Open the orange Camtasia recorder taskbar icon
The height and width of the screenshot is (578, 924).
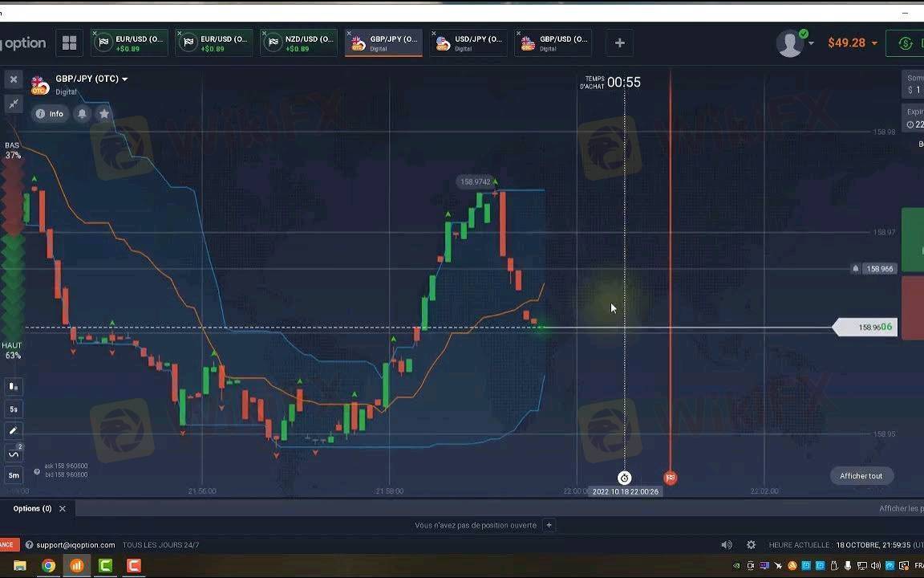(x=135, y=566)
